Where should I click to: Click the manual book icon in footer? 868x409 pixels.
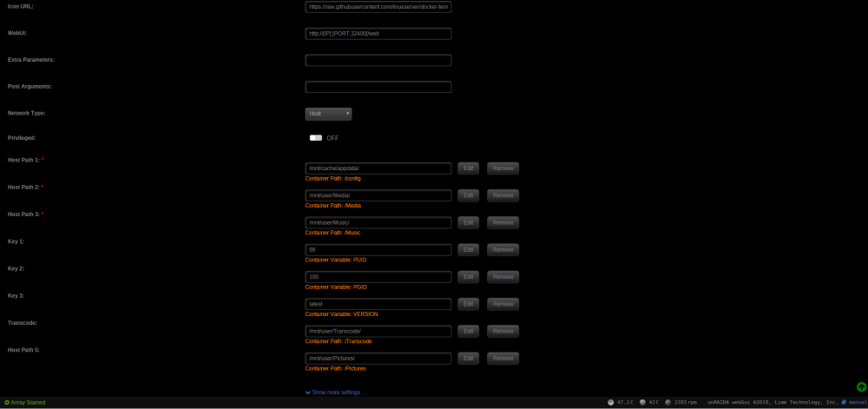tap(844, 402)
